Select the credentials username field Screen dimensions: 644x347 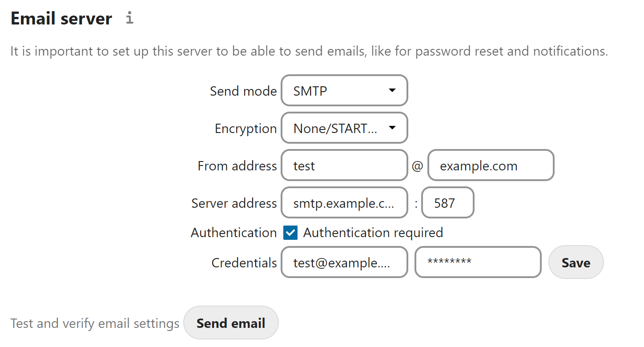click(x=344, y=262)
